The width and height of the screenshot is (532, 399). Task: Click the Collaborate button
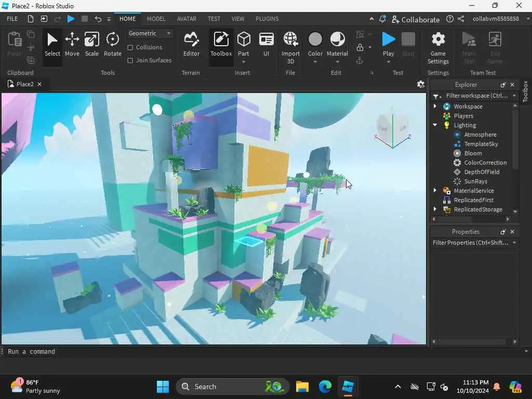(x=416, y=19)
